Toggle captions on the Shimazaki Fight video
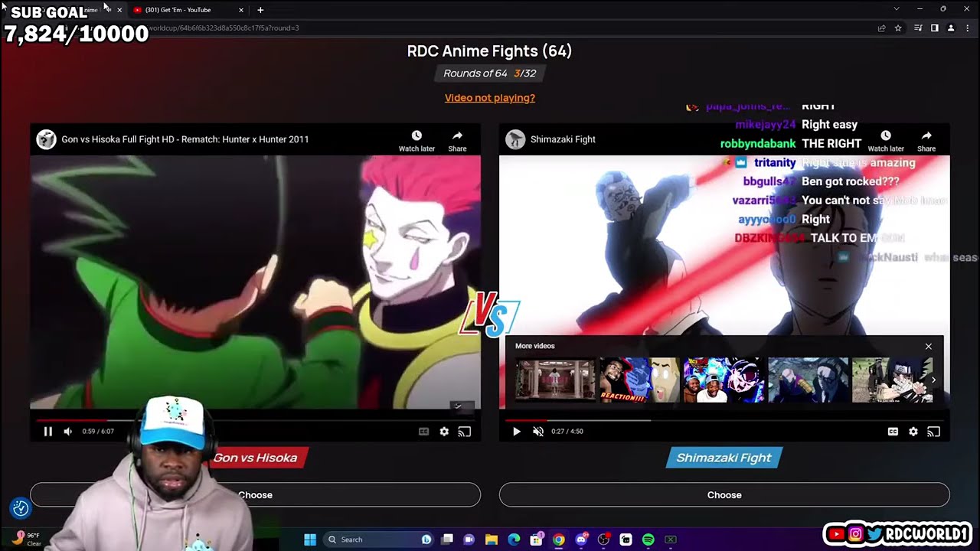 tap(893, 432)
